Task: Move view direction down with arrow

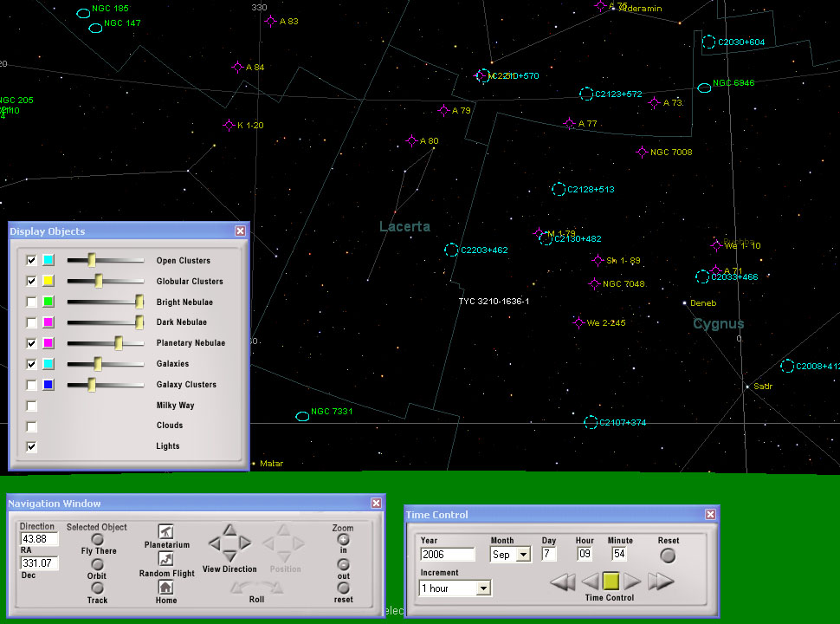Action: (229, 556)
